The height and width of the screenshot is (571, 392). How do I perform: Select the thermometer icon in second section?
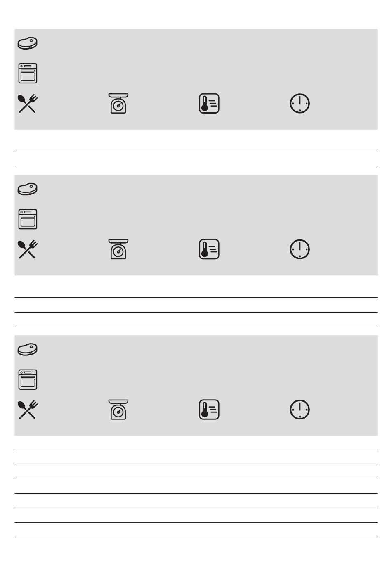click(x=209, y=249)
